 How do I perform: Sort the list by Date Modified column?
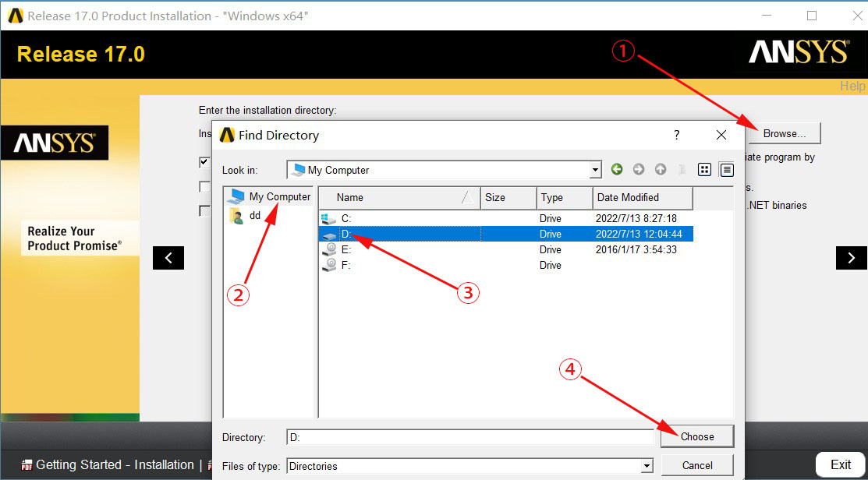pyautogui.click(x=643, y=197)
